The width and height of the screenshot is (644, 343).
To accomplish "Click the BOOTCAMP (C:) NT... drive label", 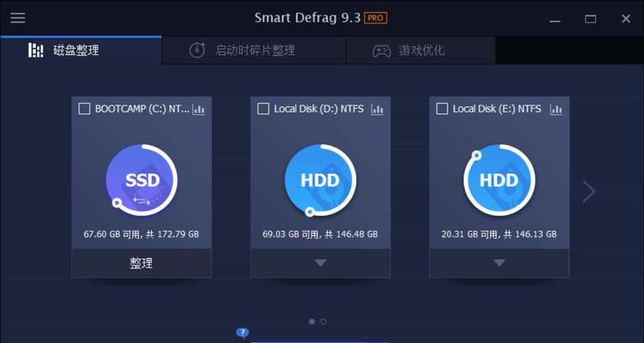I will (x=142, y=109).
